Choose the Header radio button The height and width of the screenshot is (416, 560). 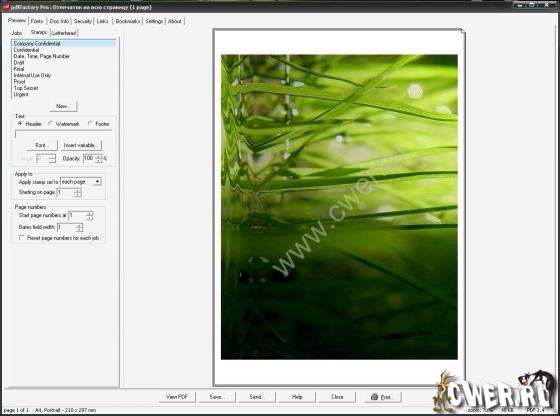pos(20,124)
